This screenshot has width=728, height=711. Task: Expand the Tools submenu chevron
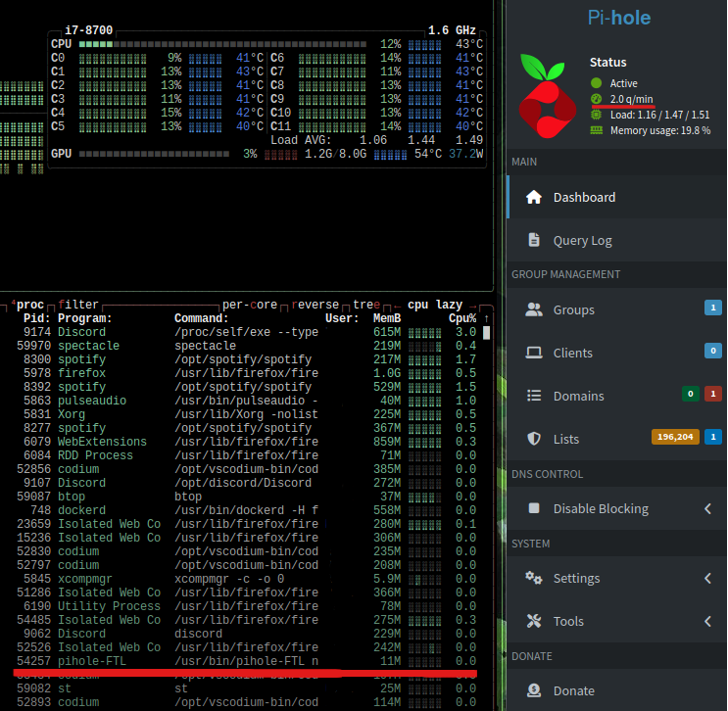coord(708,622)
